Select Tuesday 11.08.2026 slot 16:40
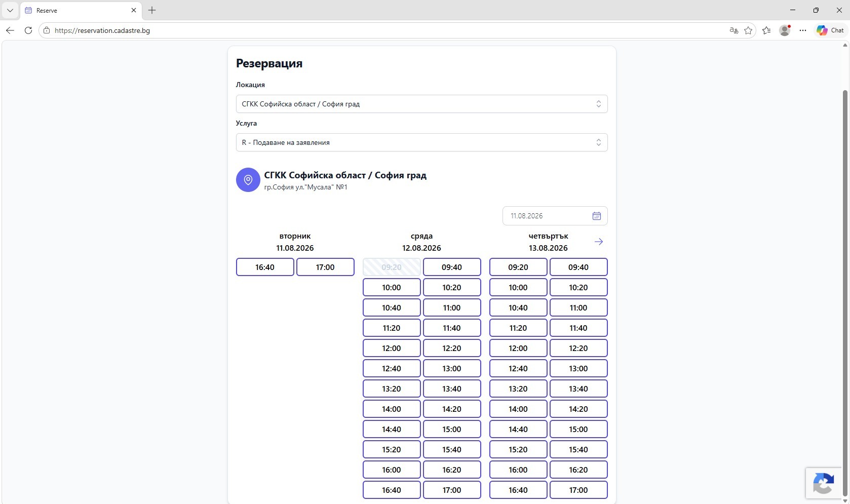The width and height of the screenshot is (850, 504). pos(265,267)
